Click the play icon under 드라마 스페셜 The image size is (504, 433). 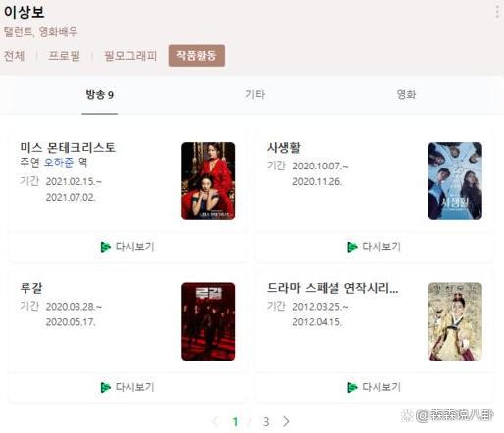pyautogui.click(x=352, y=387)
